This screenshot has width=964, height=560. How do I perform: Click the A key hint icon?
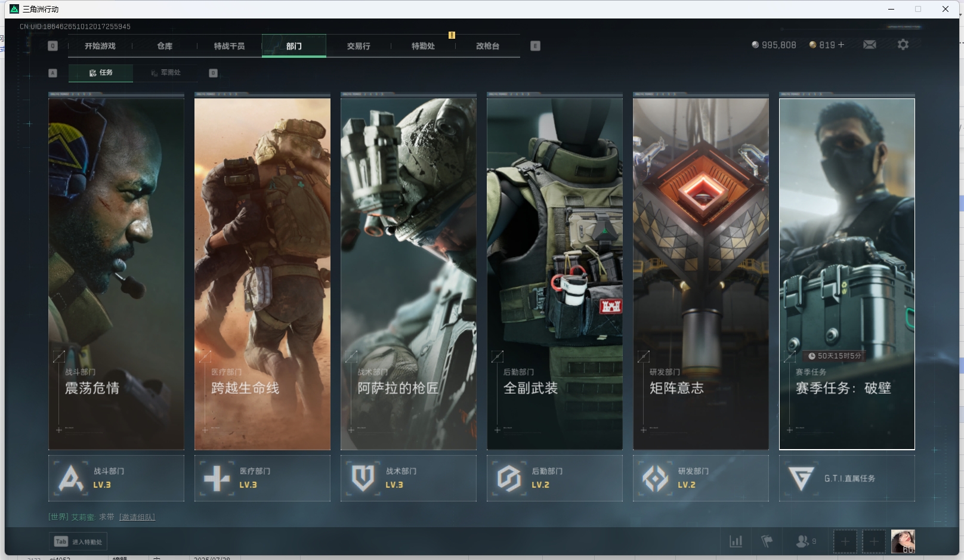[52, 73]
